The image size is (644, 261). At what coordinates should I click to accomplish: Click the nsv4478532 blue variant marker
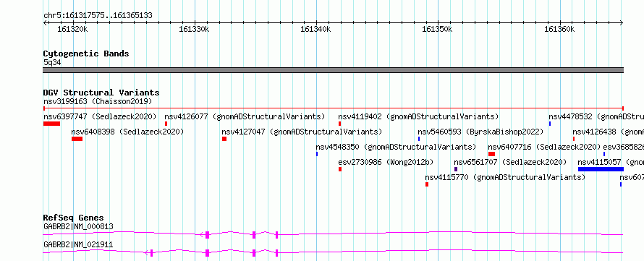(549, 124)
